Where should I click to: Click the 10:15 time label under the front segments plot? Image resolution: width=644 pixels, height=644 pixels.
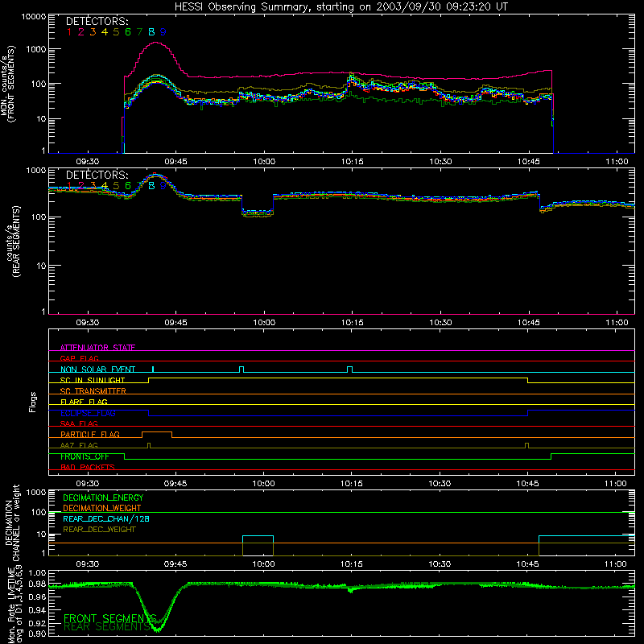(352, 162)
